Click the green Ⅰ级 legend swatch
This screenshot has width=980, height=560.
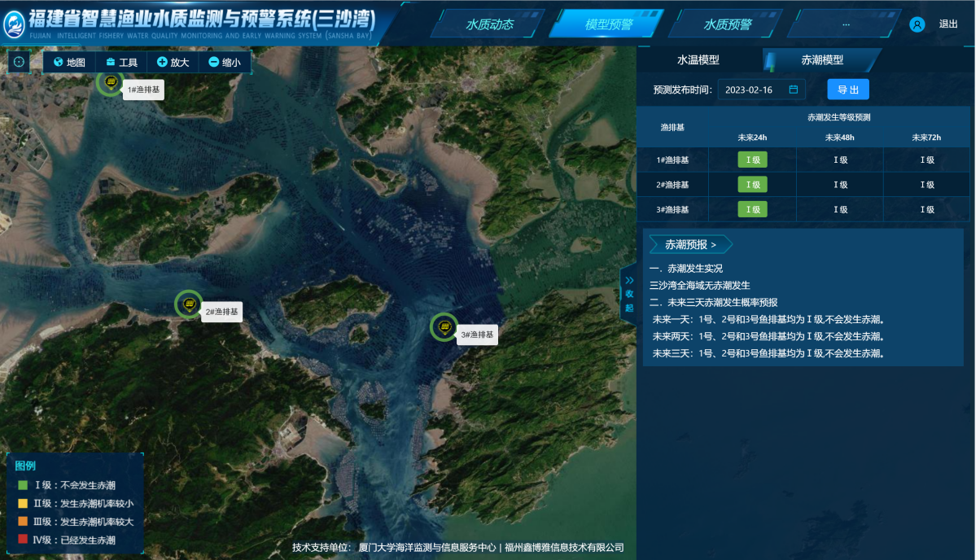pyautogui.click(x=23, y=485)
